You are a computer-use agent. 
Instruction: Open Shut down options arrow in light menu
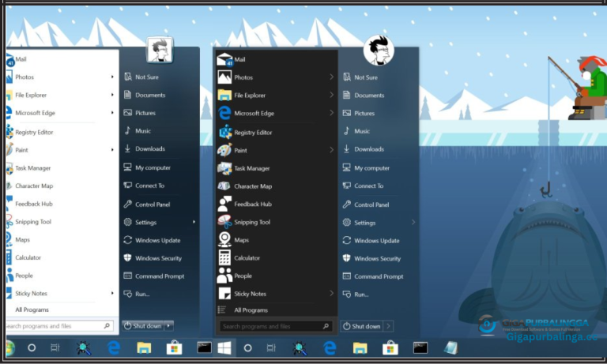coord(169,325)
